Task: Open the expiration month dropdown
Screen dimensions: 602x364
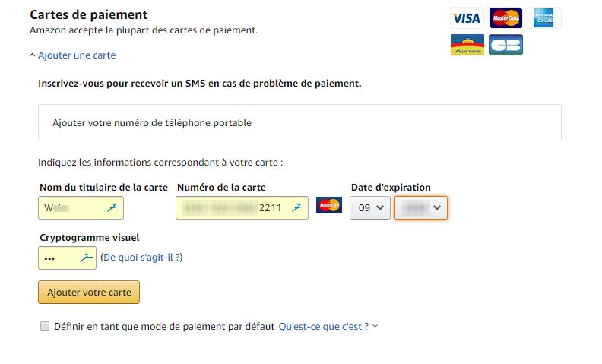Action: [369, 207]
